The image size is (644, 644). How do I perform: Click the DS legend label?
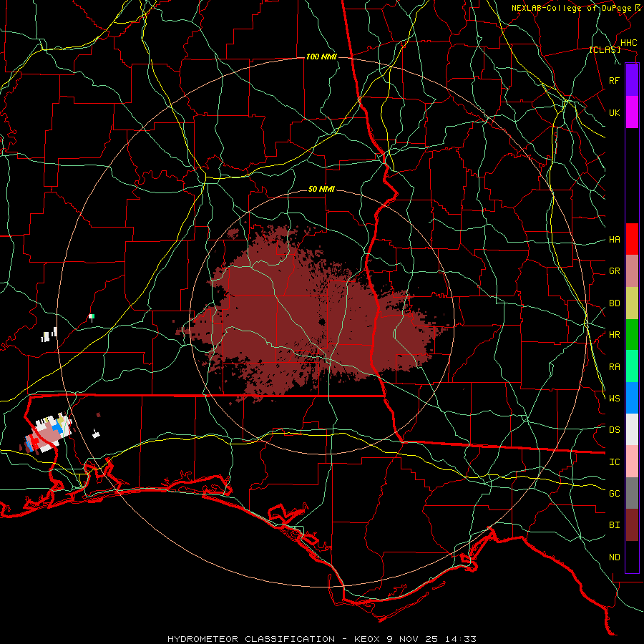(614, 430)
